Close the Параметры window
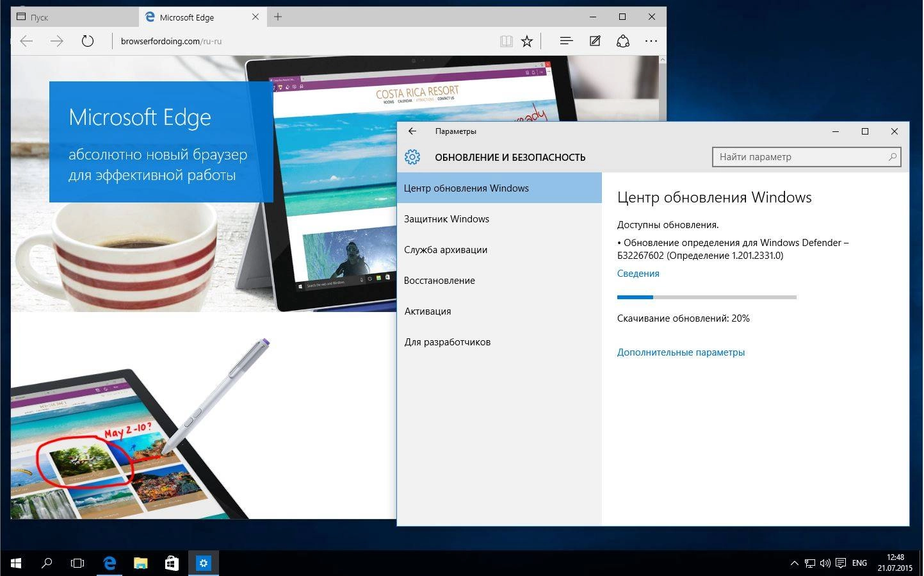 (x=895, y=131)
